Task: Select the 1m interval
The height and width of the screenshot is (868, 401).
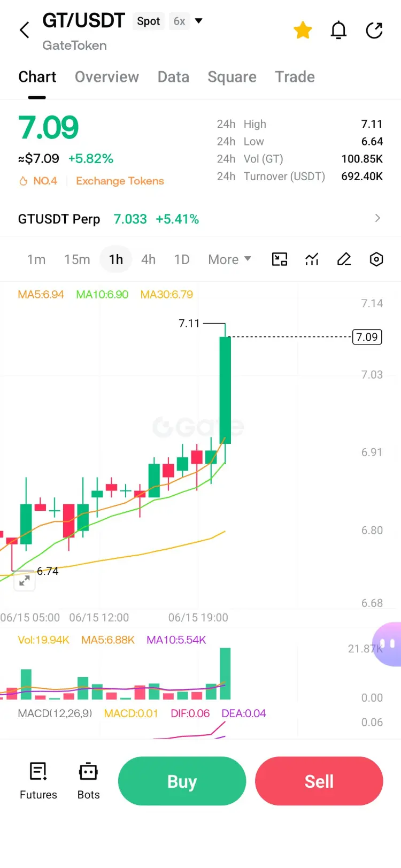Action: point(36,259)
